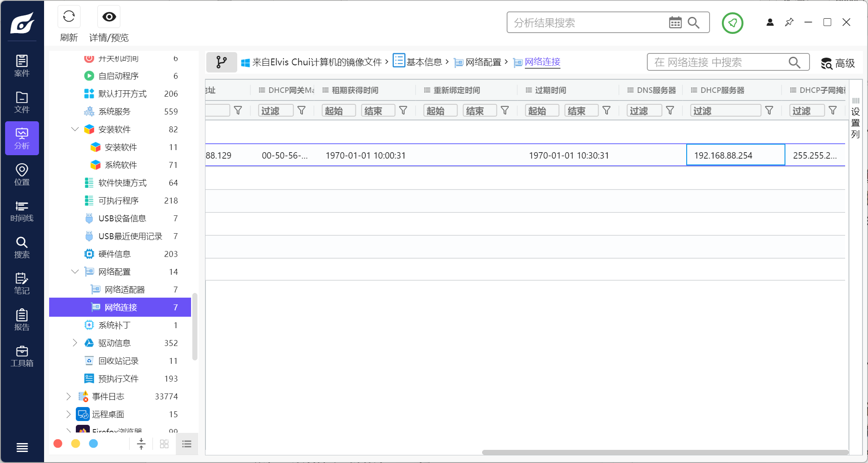Click the branch tree icon beside breadcrumb
The height and width of the screenshot is (463, 868).
coord(222,62)
